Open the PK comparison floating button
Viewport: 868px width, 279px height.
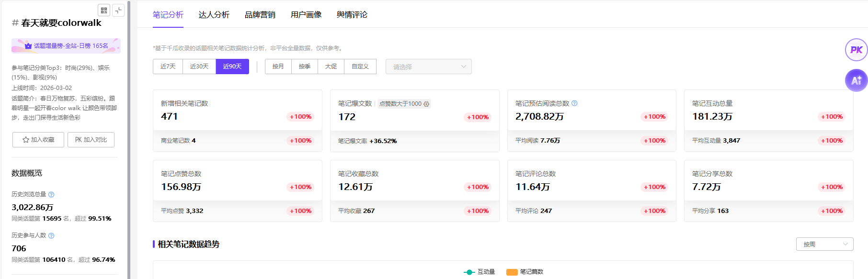tap(856, 50)
